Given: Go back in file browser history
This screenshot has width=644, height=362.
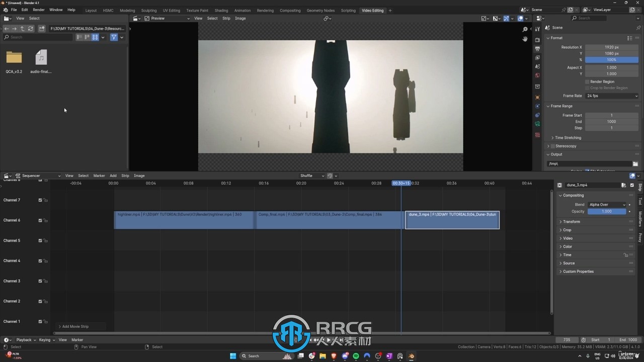Looking at the screenshot, I should click(x=6, y=29).
